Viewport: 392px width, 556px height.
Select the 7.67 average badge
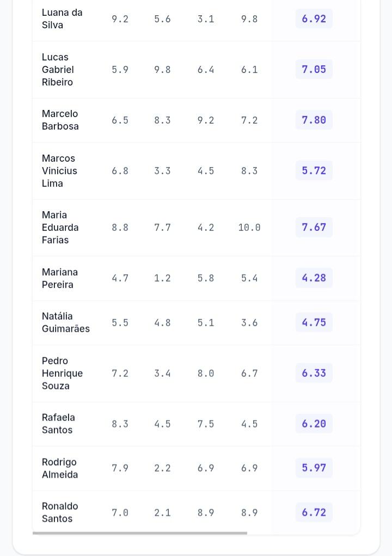(314, 227)
